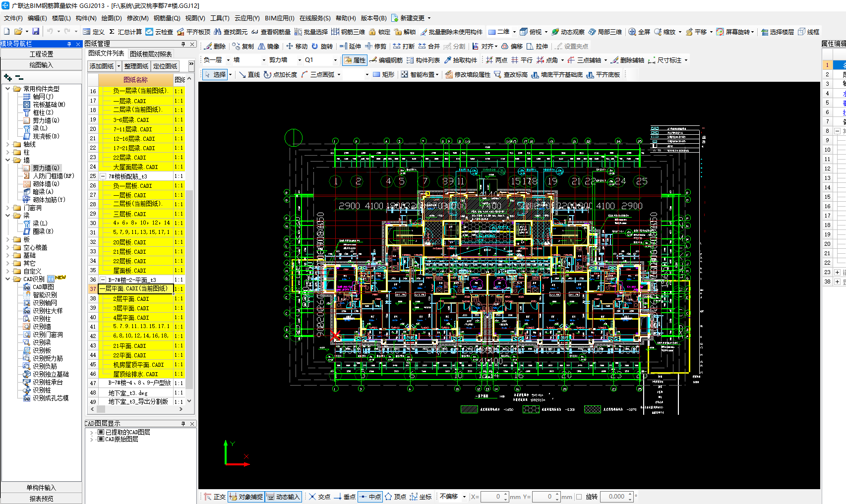This screenshot has height=504, width=846.
Task: Click the 整理图纸 button
Action: click(136, 66)
